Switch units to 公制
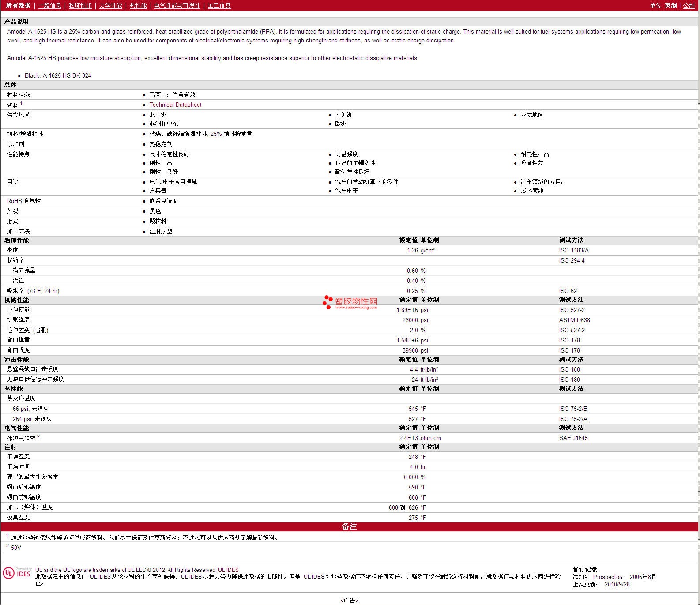 pos(689,6)
